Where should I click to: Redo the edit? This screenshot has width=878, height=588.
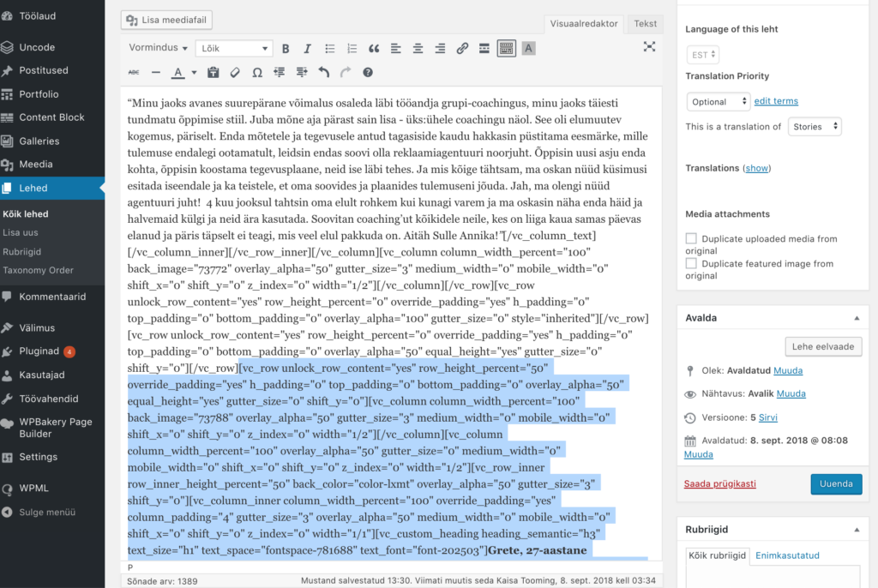(x=346, y=72)
